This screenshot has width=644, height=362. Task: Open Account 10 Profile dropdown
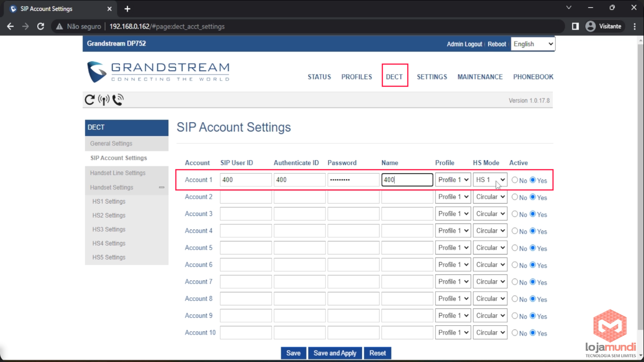point(453,332)
